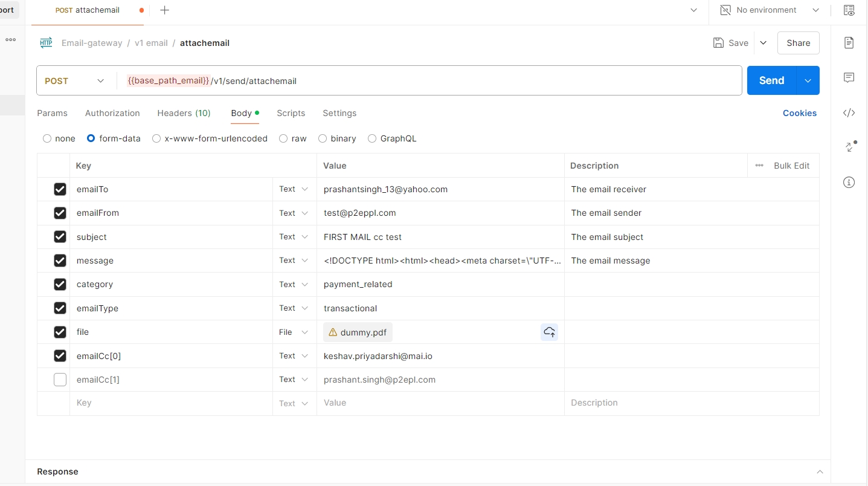Uncheck the emailTo row checkbox

tap(60, 189)
